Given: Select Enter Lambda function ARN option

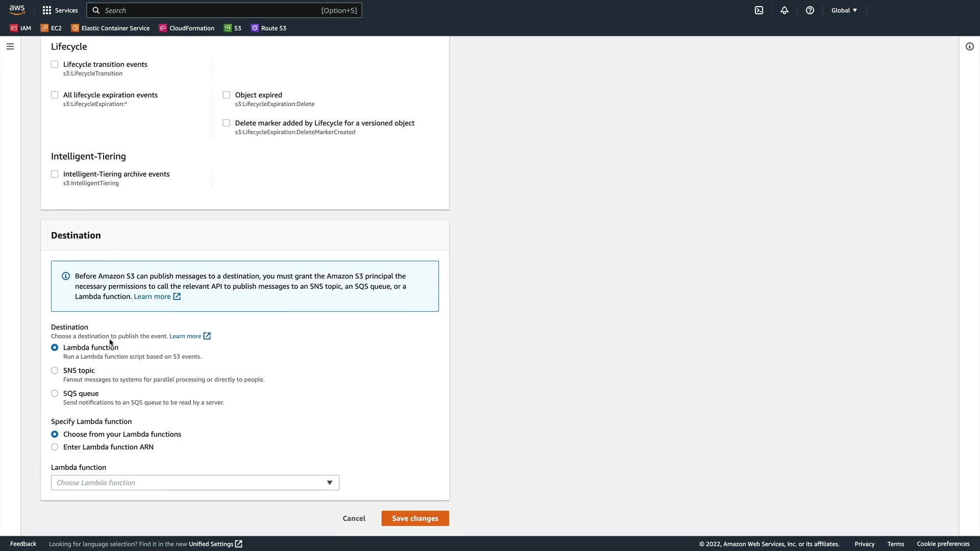Looking at the screenshot, I should [55, 447].
